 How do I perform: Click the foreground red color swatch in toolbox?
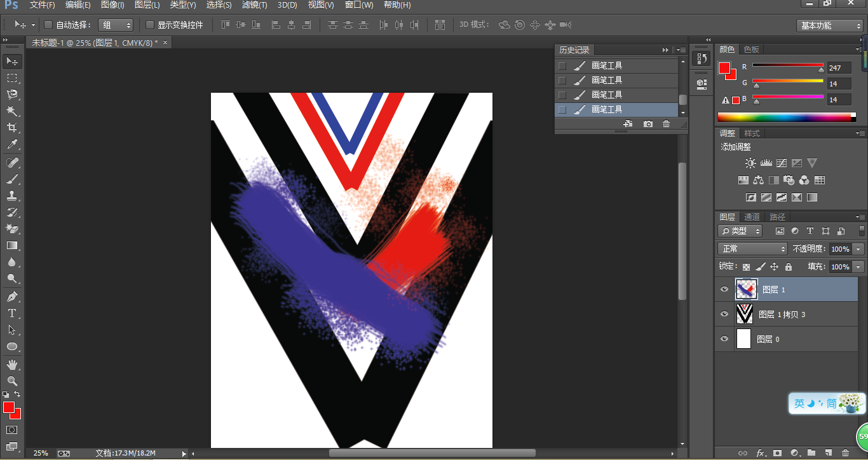pos(9,408)
